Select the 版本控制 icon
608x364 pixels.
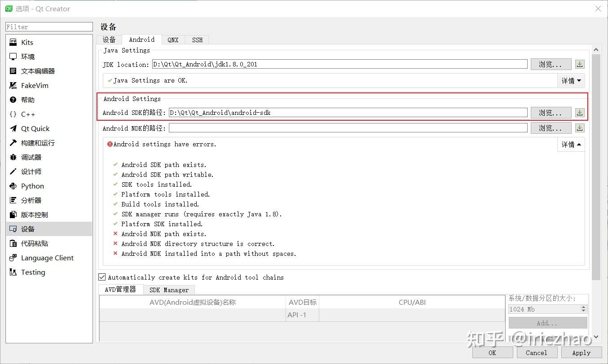[x=13, y=215]
